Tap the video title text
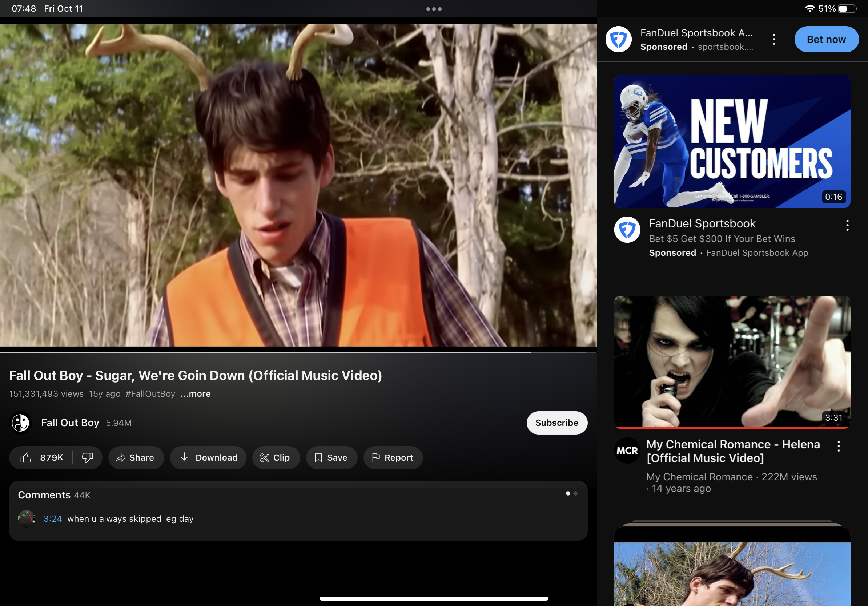The height and width of the screenshot is (606, 868). point(196,375)
